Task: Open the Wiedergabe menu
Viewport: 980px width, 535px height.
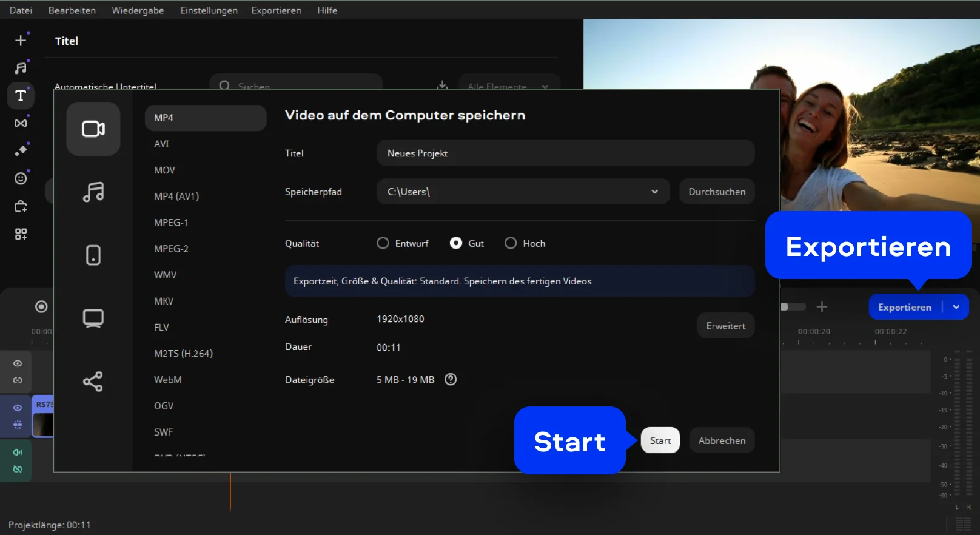Action: pyautogui.click(x=138, y=10)
